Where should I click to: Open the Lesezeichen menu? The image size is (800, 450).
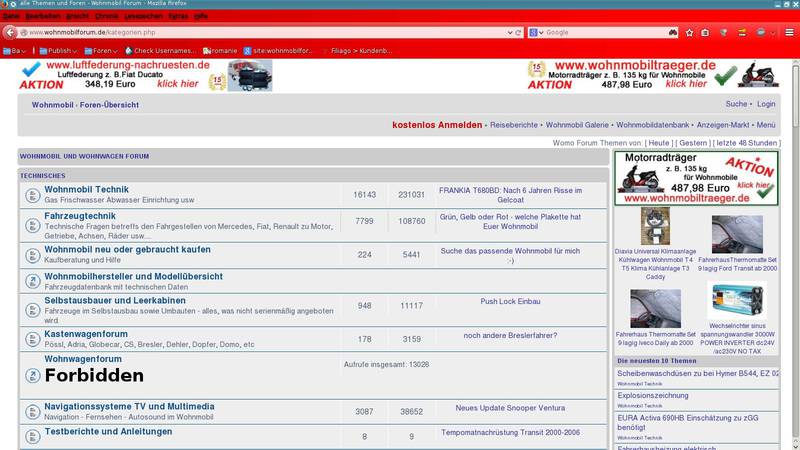(x=143, y=16)
